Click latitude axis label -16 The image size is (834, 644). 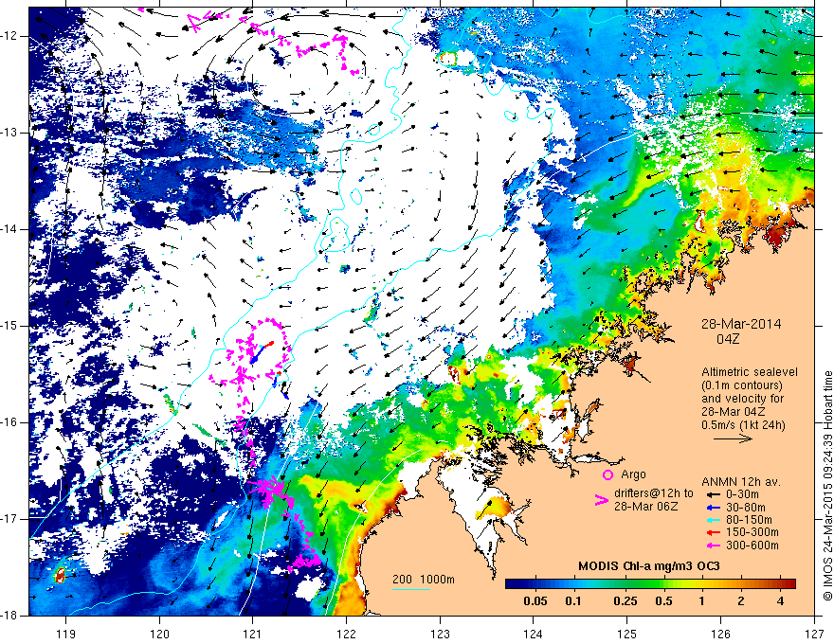10,422
